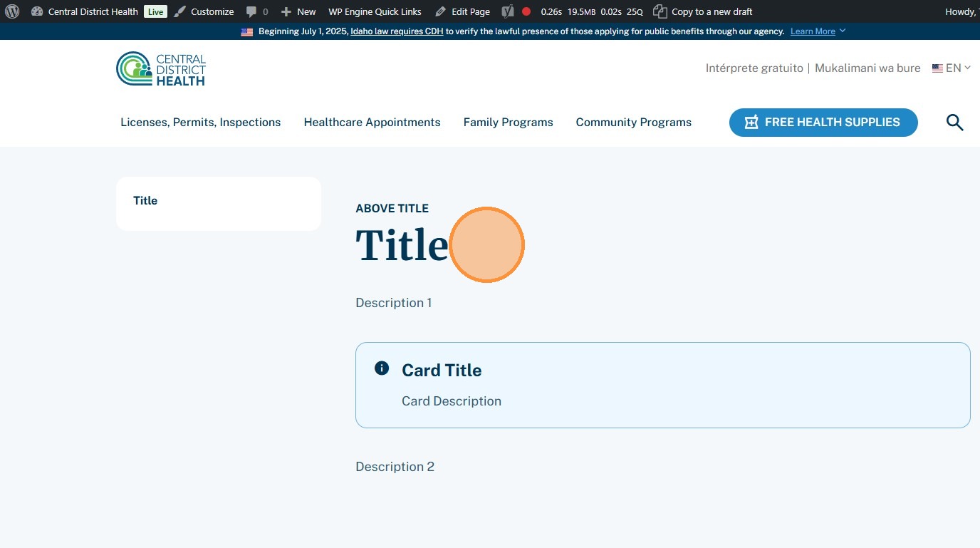Viewport: 980px width, 548px height.
Task: Open Licenses, Permits, Inspections menu
Action: click(x=200, y=123)
